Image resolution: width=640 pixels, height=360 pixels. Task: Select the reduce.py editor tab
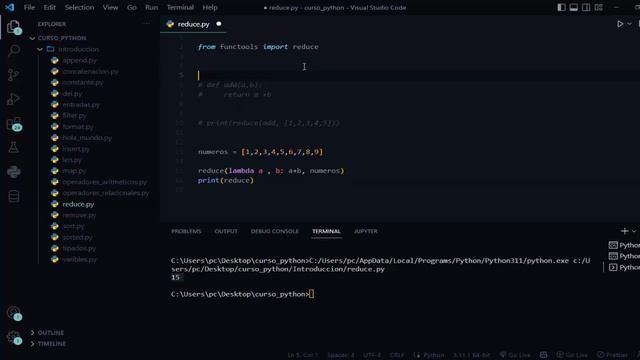(x=193, y=24)
